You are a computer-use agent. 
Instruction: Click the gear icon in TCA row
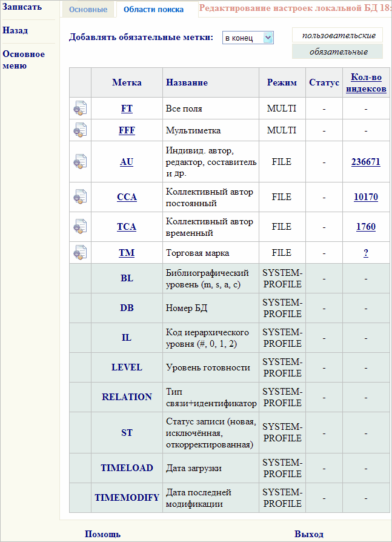[x=80, y=227]
